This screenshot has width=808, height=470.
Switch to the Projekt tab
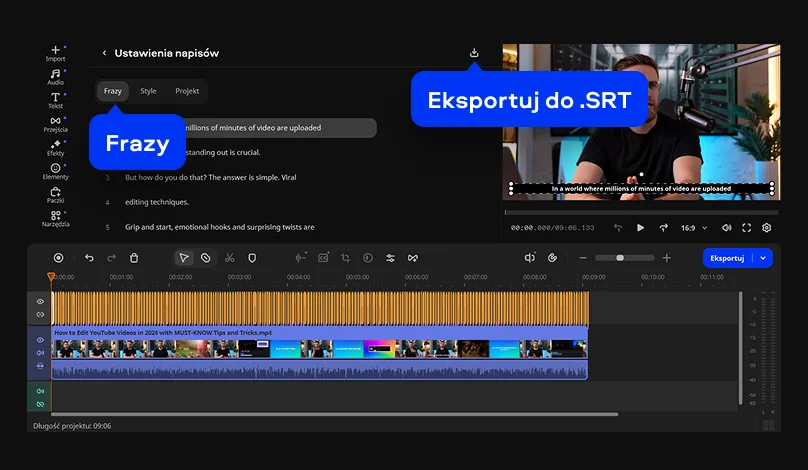tap(187, 91)
